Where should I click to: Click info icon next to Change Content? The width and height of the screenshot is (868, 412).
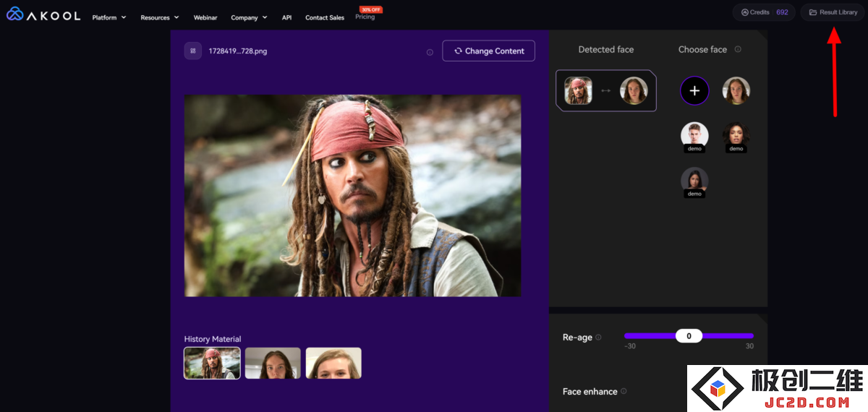pyautogui.click(x=430, y=52)
